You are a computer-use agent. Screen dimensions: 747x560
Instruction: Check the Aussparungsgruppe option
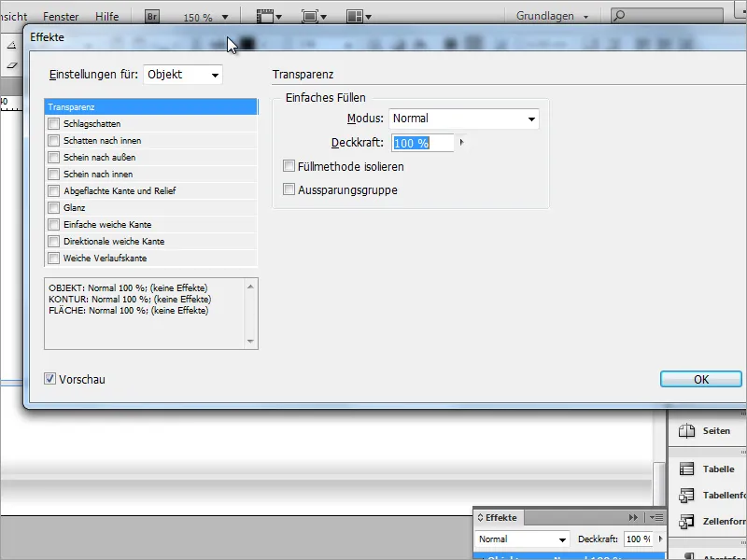click(x=289, y=189)
